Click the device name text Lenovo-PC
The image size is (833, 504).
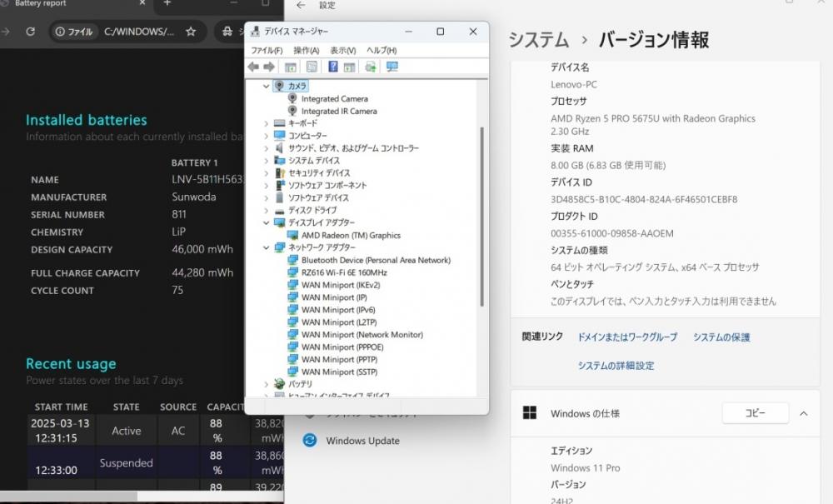574,84
